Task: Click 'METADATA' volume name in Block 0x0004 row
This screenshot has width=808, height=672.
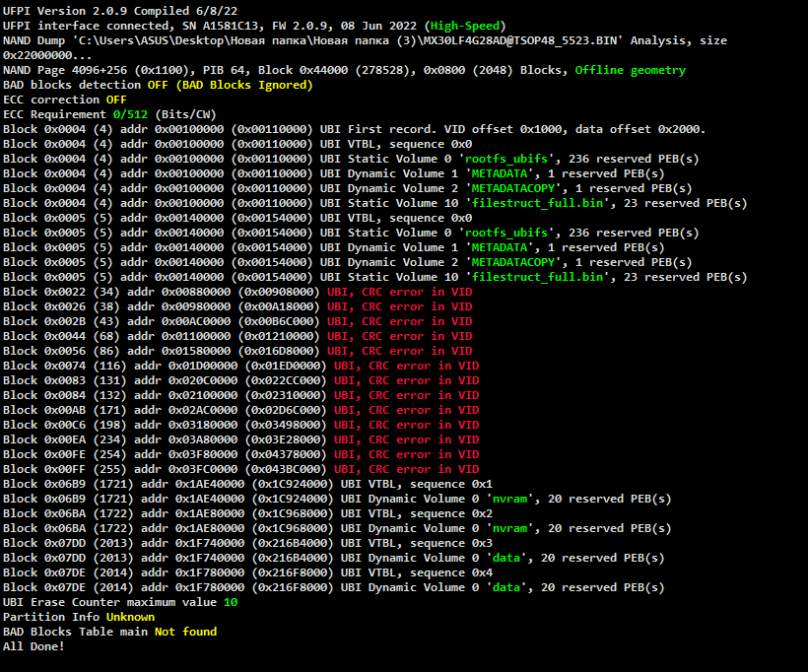Action: (x=500, y=173)
